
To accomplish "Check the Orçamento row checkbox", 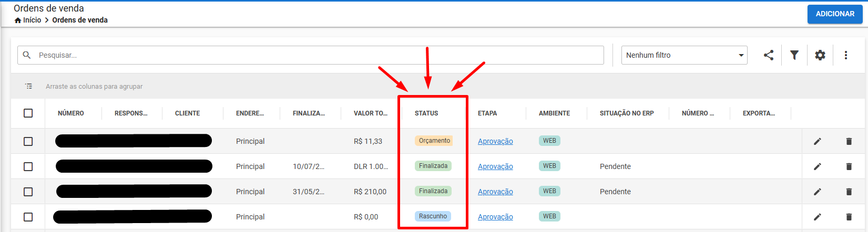I will click(x=28, y=141).
